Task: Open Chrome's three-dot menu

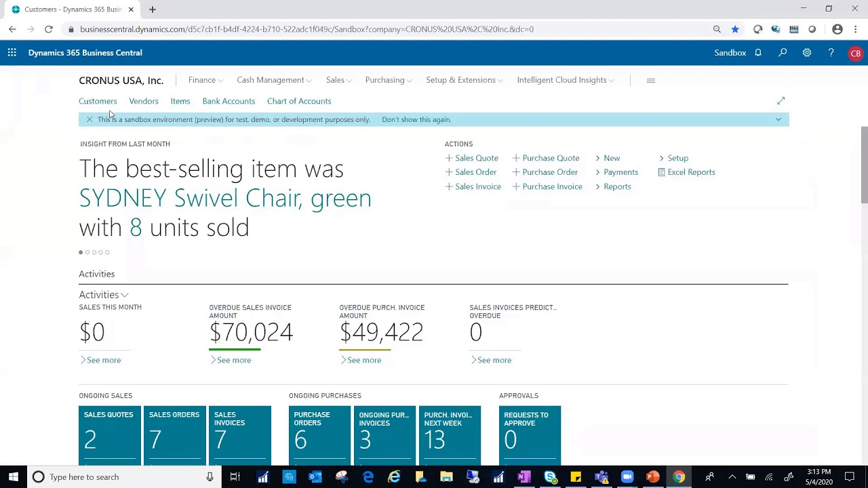Action: coord(856,29)
